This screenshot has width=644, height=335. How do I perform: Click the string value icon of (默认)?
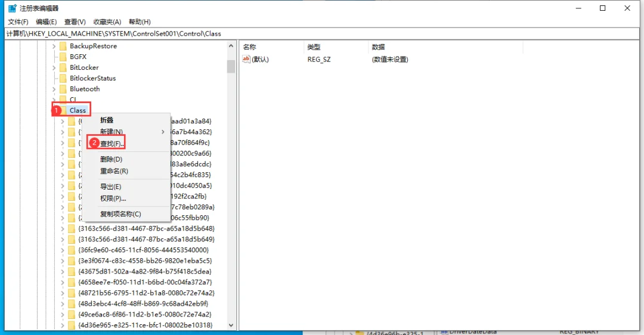tap(246, 59)
